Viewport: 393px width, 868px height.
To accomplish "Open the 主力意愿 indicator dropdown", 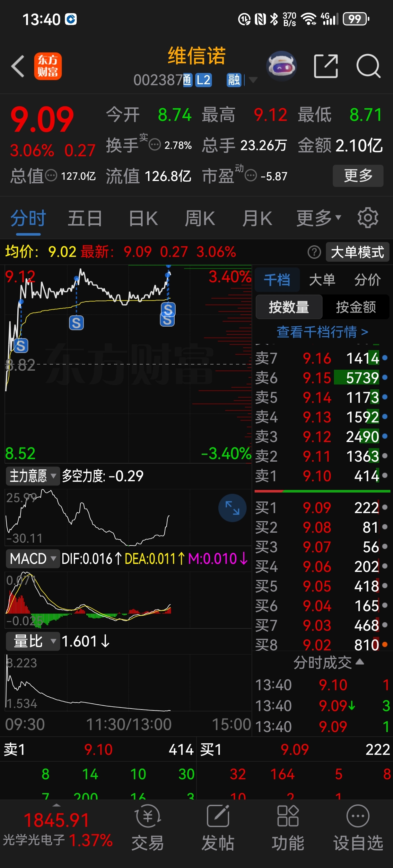I will pos(33,476).
